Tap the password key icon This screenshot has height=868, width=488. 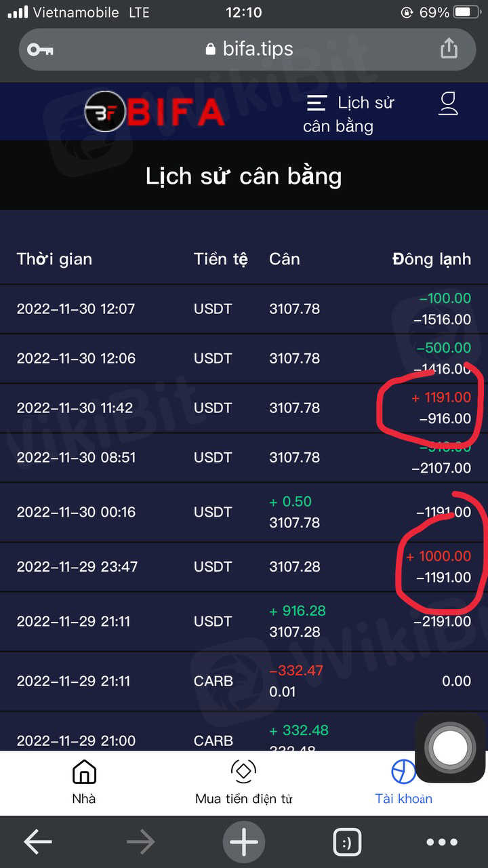pos(40,49)
